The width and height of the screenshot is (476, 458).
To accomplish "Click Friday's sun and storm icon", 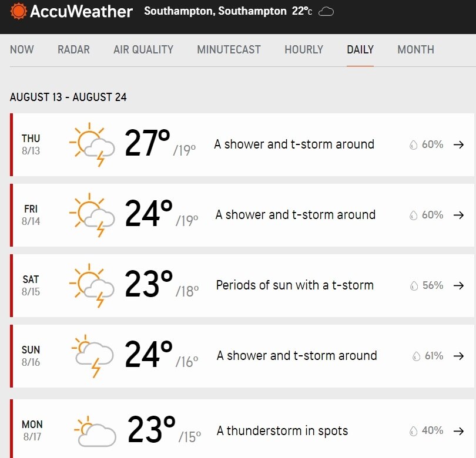I will [x=90, y=215].
